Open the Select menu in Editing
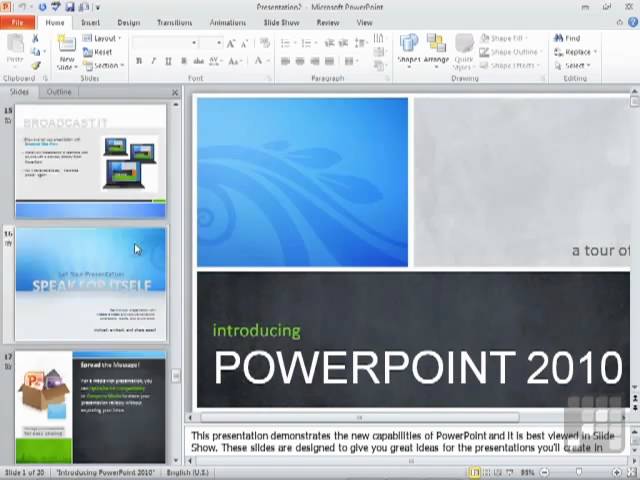Image resolution: width=640 pixels, height=480 pixels. [573, 65]
